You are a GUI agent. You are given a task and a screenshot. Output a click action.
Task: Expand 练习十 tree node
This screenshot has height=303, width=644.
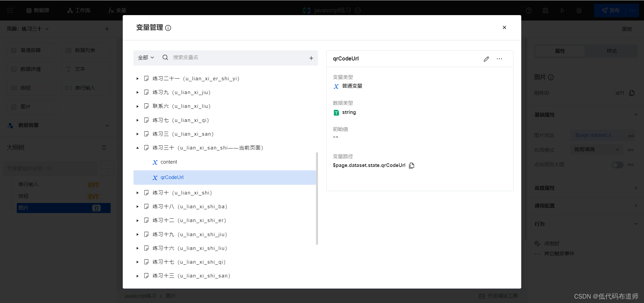(138, 193)
